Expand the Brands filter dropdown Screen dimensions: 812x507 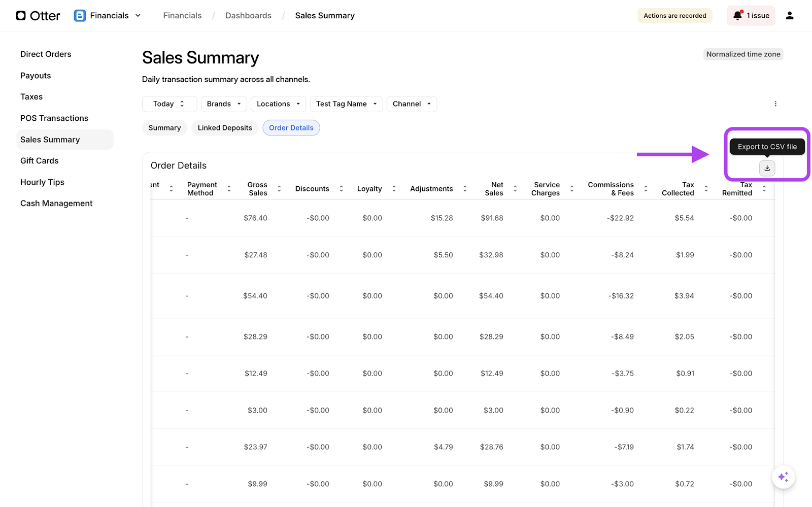[x=224, y=104]
